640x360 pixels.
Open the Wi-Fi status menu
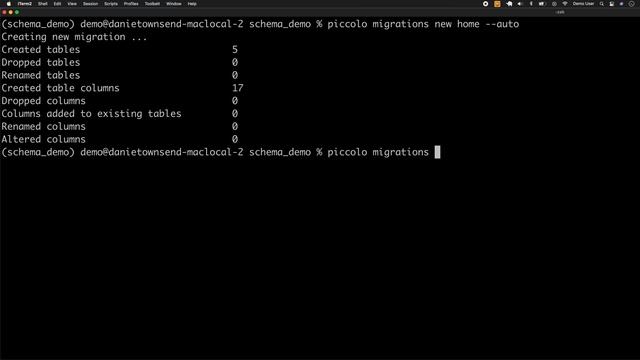pyautogui.click(x=565, y=4)
